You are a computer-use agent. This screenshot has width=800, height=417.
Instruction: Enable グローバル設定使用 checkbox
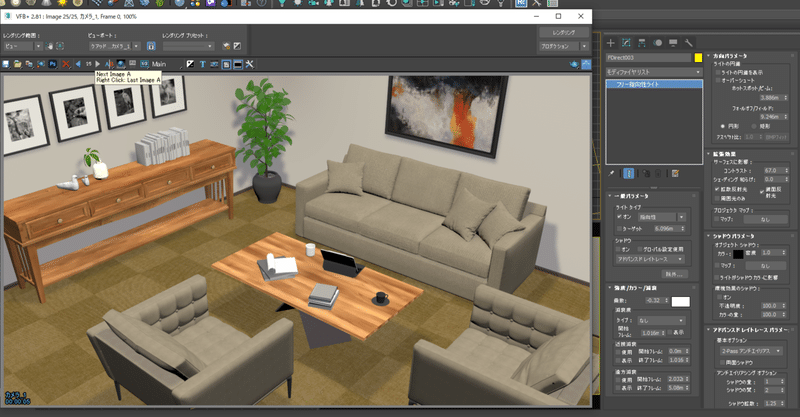tap(640, 249)
